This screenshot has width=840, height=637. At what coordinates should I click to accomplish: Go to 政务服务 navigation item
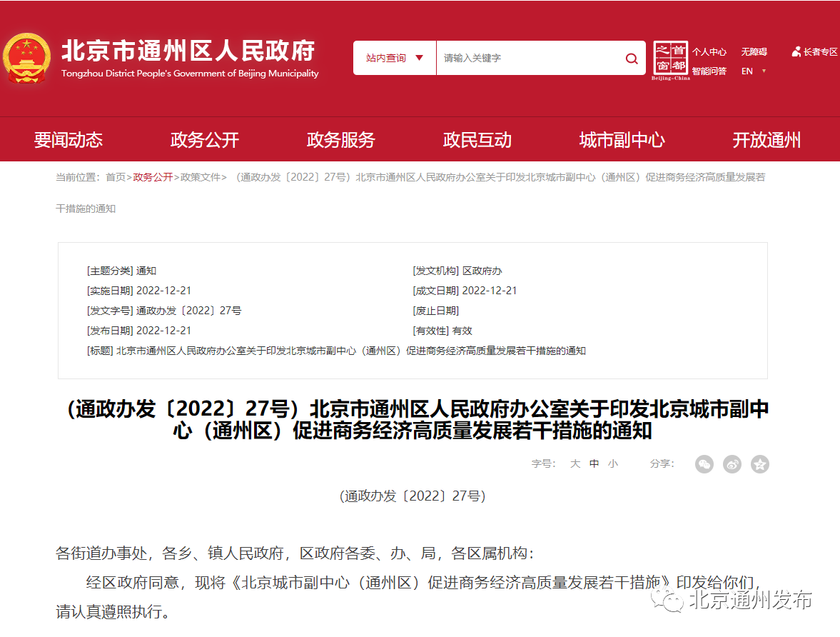click(x=340, y=140)
